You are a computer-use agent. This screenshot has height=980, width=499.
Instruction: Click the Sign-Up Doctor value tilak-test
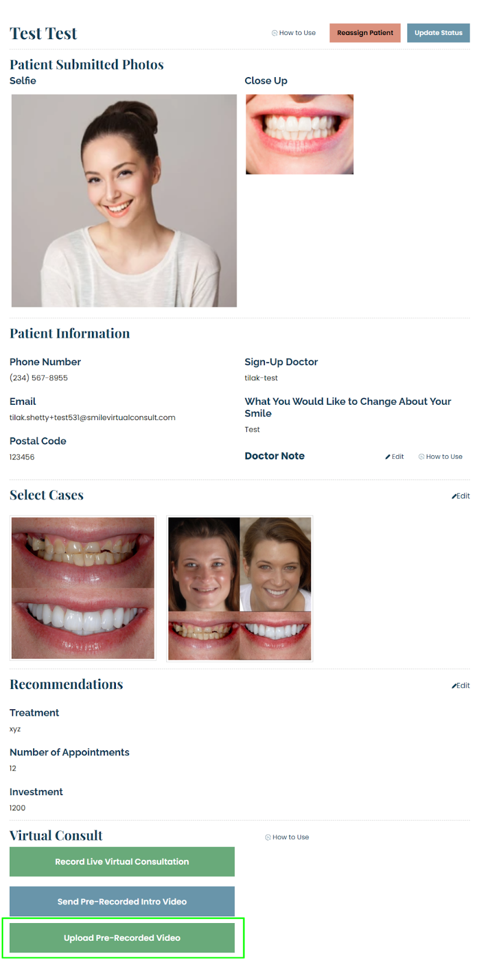click(261, 378)
